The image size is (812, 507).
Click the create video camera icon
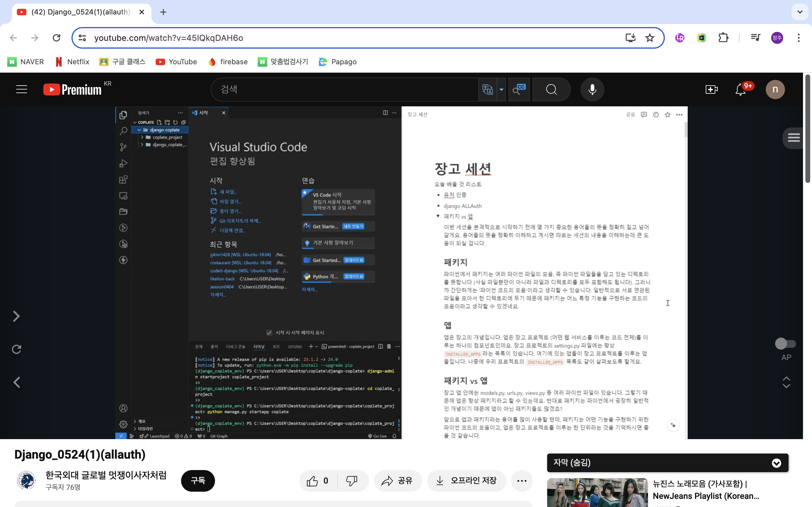[x=711, y=90]
